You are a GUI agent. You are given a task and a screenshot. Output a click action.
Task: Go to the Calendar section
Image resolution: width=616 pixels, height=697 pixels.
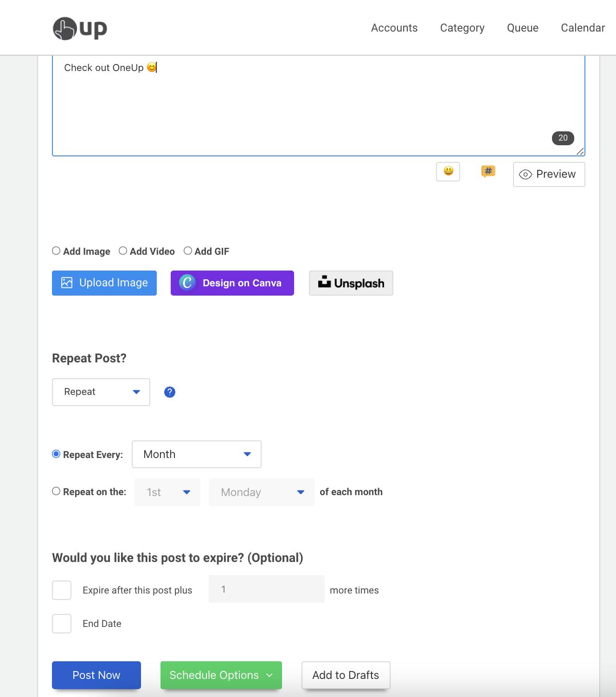point(583,28)
